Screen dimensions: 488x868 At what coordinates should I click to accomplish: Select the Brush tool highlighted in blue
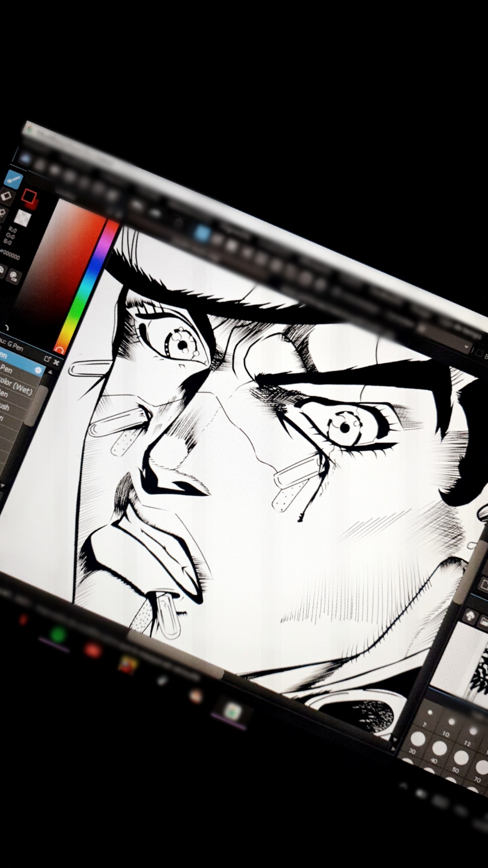pyautogui.click(x=14, y=179)
